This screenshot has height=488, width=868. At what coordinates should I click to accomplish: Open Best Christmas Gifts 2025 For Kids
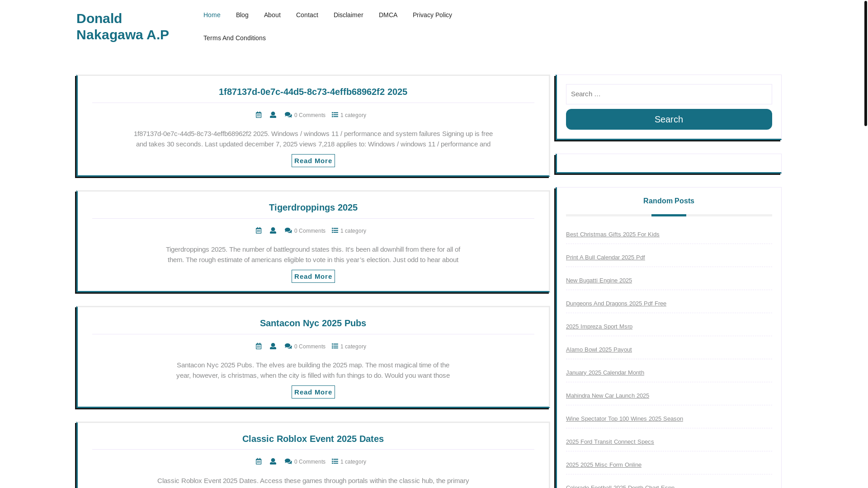pyautogui.click(x=613, y=235)
